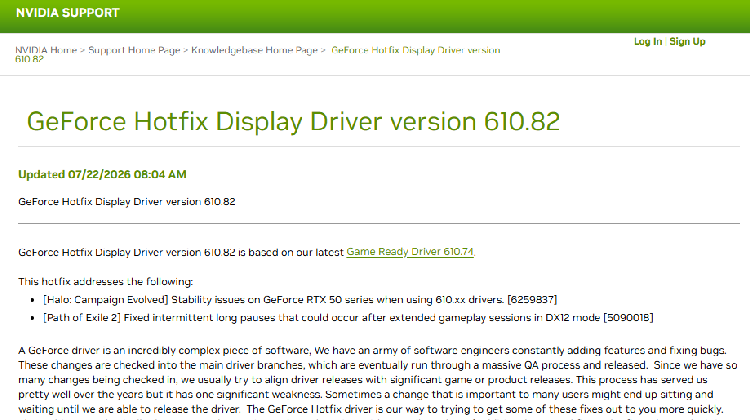The image size is (750, 420).
Task: Open Knowledgebase Home Page breadcrumb
Action: click(254, 50)
